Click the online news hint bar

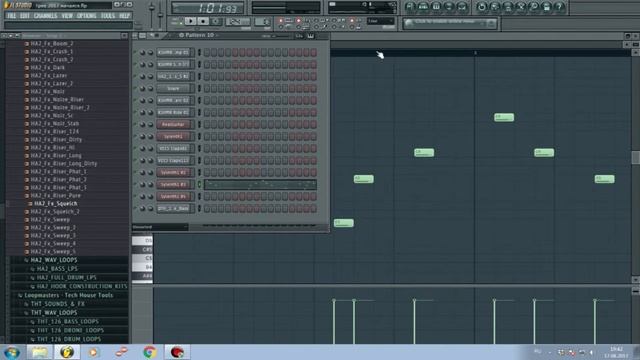(x=450, y=23)
